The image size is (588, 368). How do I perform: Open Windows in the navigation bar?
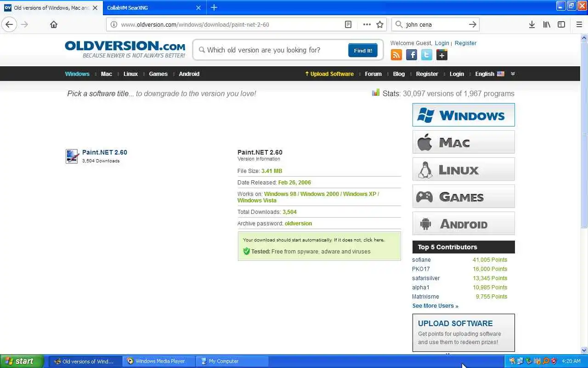coord(77,74)
